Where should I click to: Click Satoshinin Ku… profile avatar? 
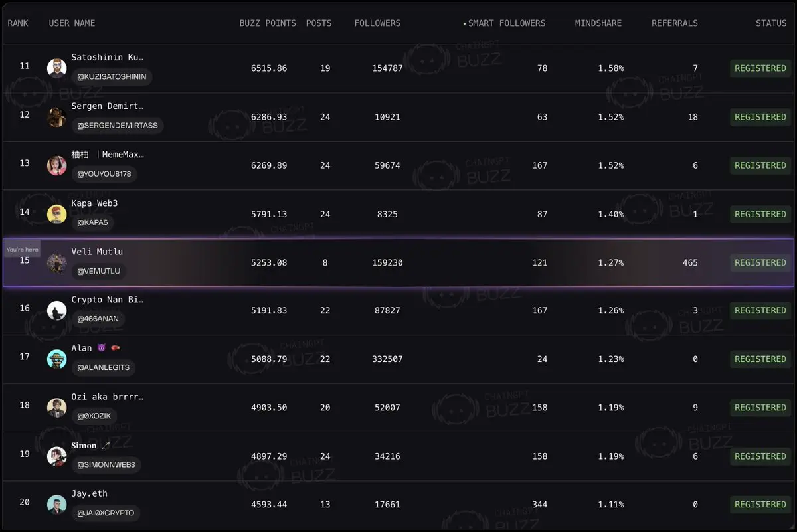pyautogui.click(x=57, y=68)
